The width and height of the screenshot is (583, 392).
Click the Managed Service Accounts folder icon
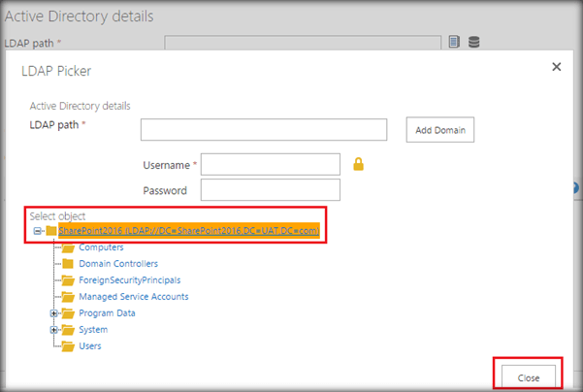[x=69, y=296]
